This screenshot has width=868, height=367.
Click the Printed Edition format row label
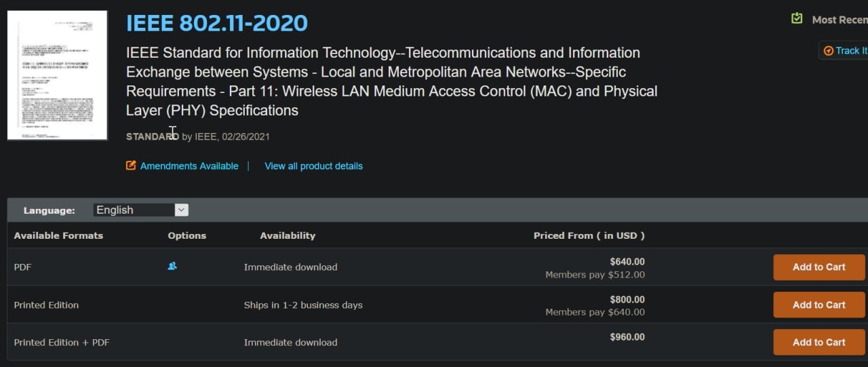point(46,305)
